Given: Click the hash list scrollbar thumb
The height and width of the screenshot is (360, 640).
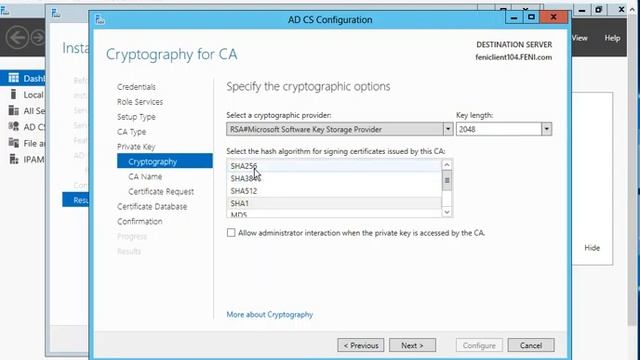Looking at the screenshot, I should (447, 181).
